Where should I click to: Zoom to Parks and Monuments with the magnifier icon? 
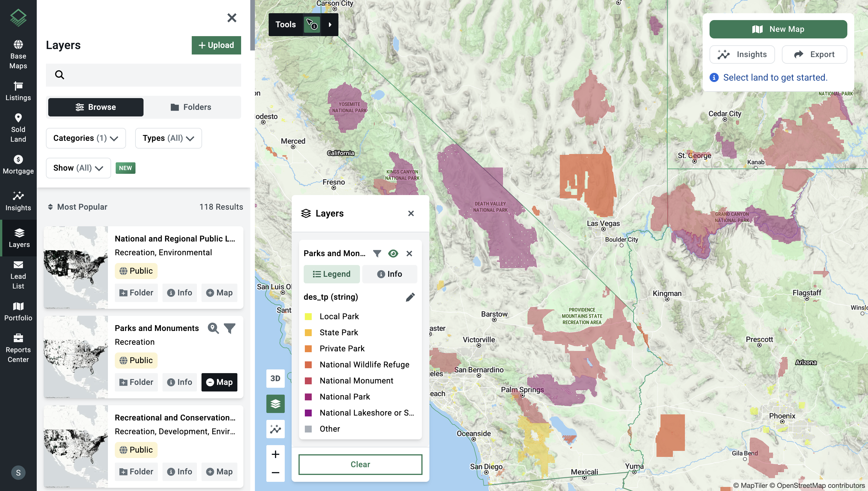pos(213,328)
